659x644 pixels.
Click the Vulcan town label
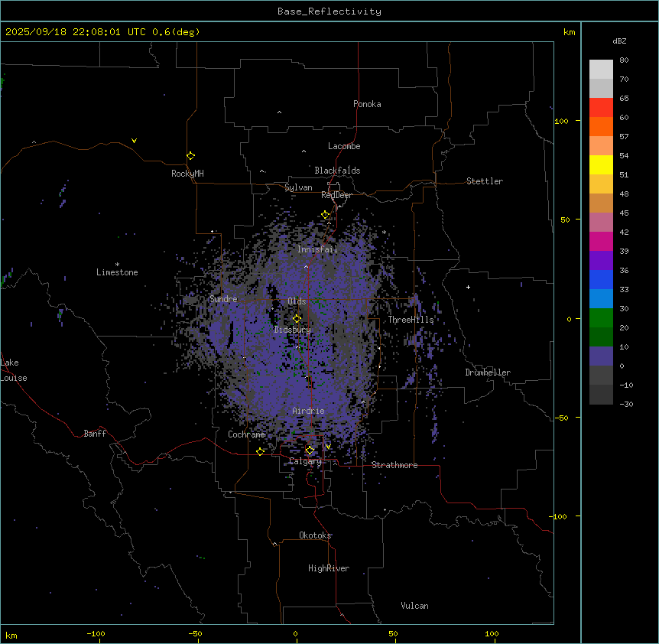[414, 606]
